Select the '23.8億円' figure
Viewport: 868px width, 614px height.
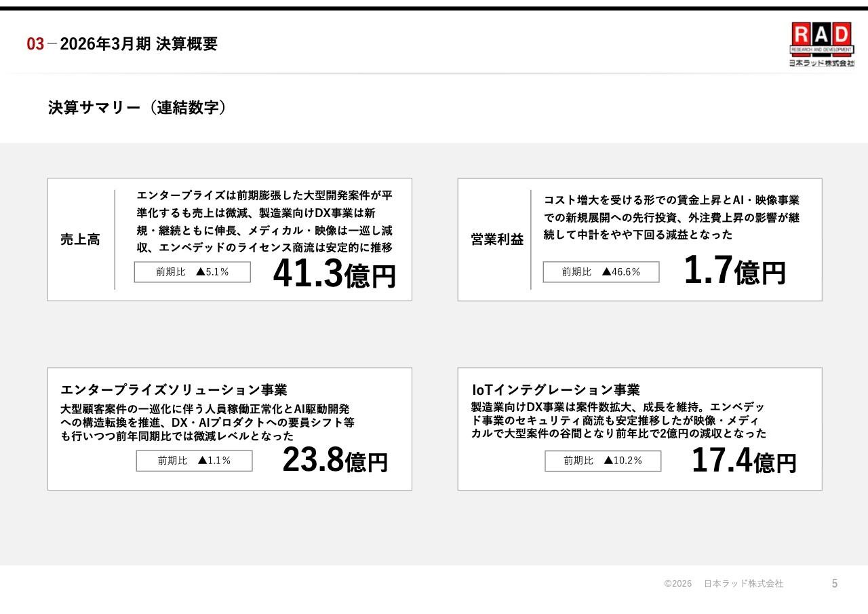pos(335,460)
